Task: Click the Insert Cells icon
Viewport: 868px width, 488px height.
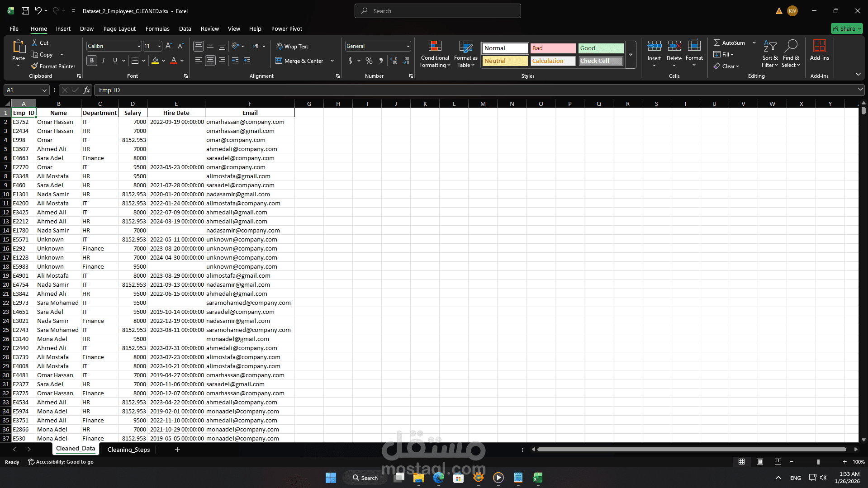Action: coord(654,46)
